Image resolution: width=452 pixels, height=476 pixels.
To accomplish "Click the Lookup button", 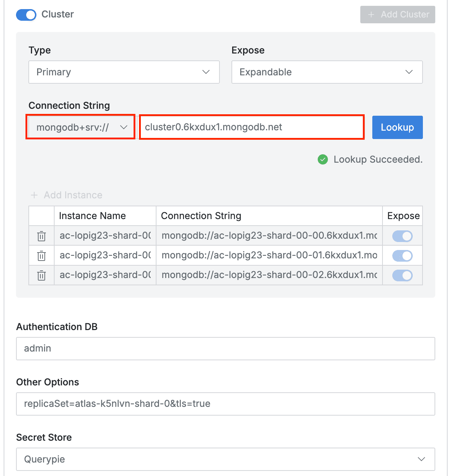I will point(397,127).
